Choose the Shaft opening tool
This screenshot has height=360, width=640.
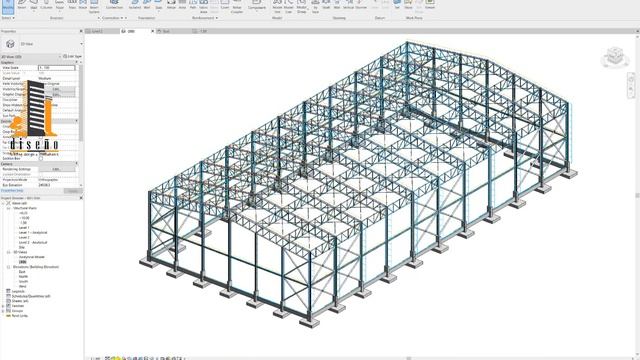point(326,5)
